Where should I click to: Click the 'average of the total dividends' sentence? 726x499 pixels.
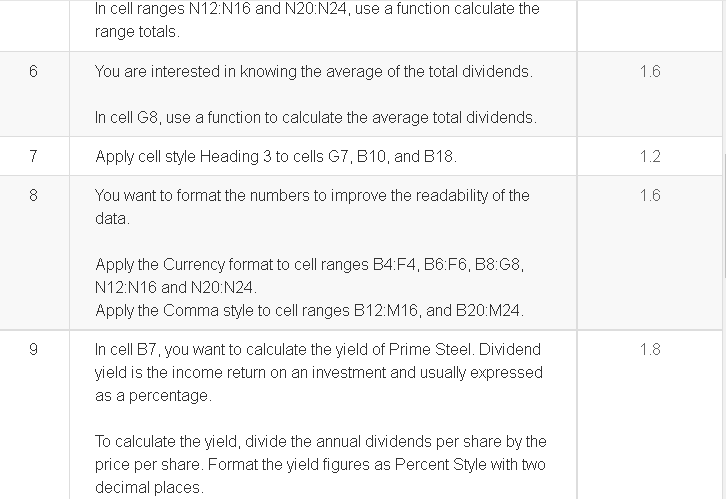(314, 72)
